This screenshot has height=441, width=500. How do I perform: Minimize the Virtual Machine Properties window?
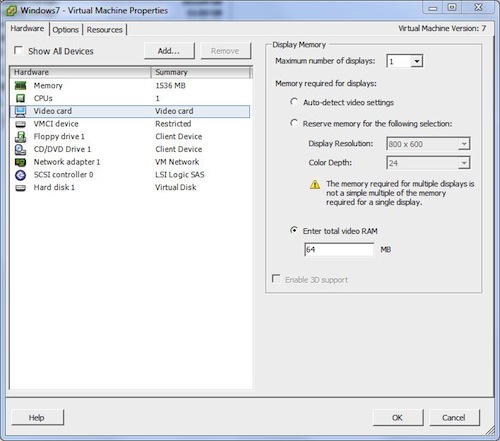433,8
